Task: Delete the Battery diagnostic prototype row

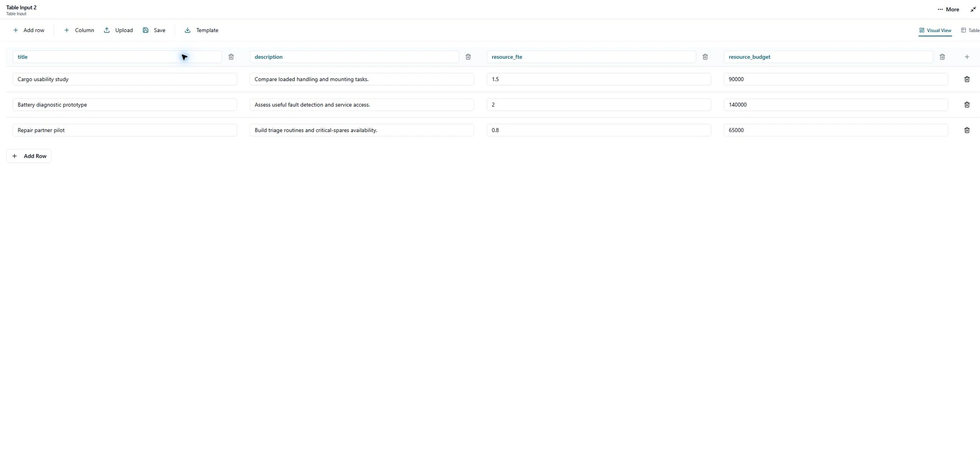Action: click(x=967, y=105)
